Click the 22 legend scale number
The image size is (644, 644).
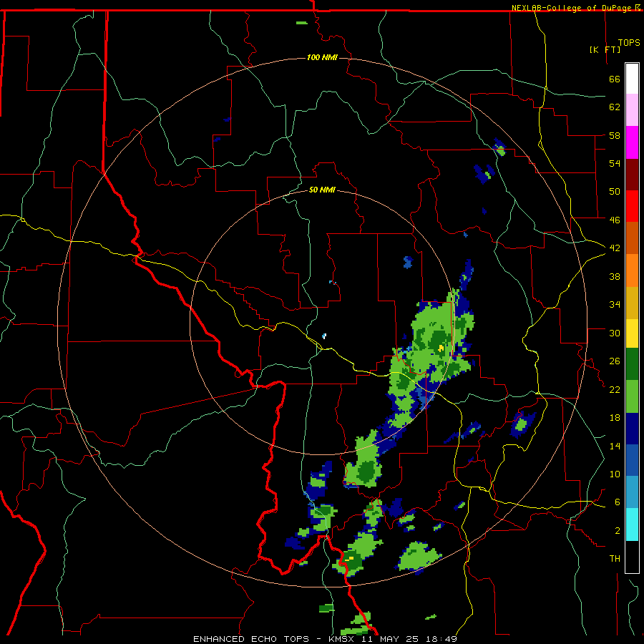click(x=615, y=389)
